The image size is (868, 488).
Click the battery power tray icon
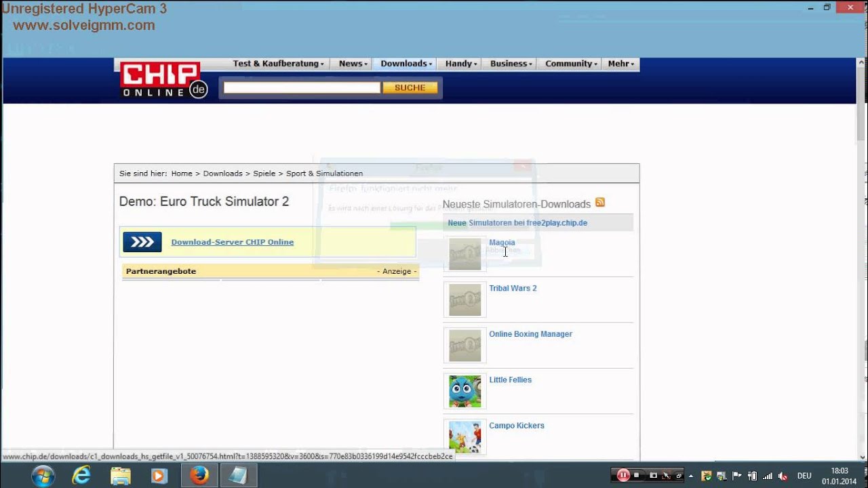pyautogui.click(x=752, y=476)
